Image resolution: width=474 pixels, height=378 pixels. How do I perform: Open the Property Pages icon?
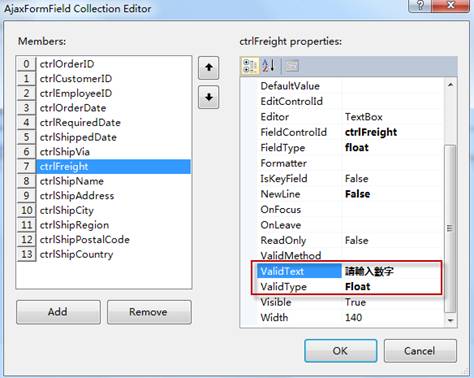click(292, 66)
